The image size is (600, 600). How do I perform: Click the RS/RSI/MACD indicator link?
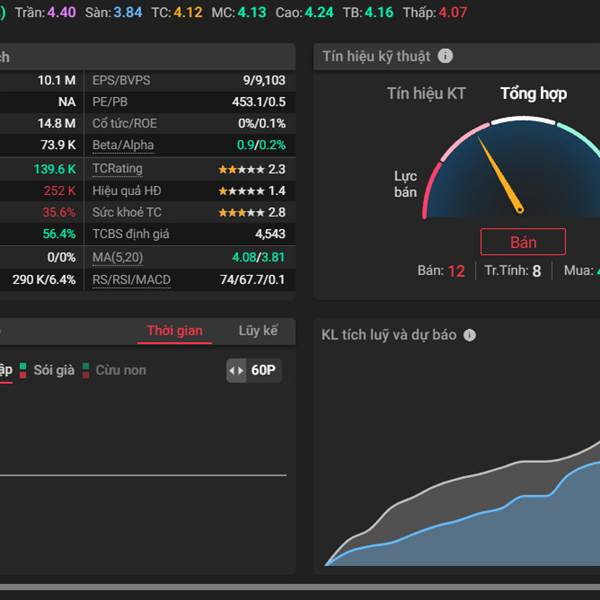[130, 280]
